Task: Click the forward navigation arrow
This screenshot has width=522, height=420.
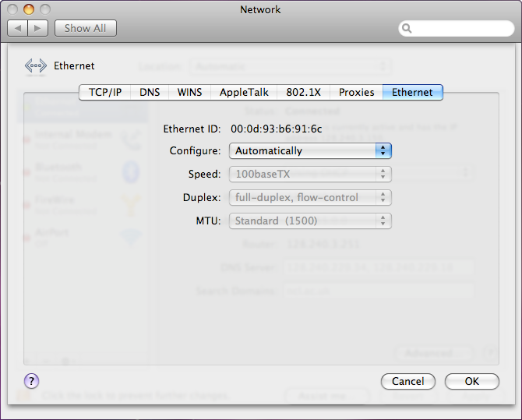Action: [38, 28]
